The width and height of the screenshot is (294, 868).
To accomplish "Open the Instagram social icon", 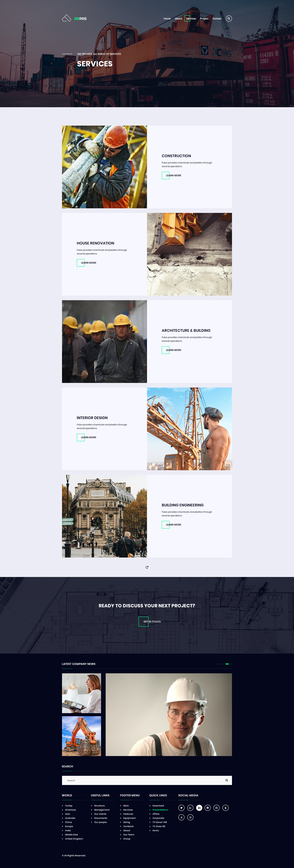I will pos(190,817).
